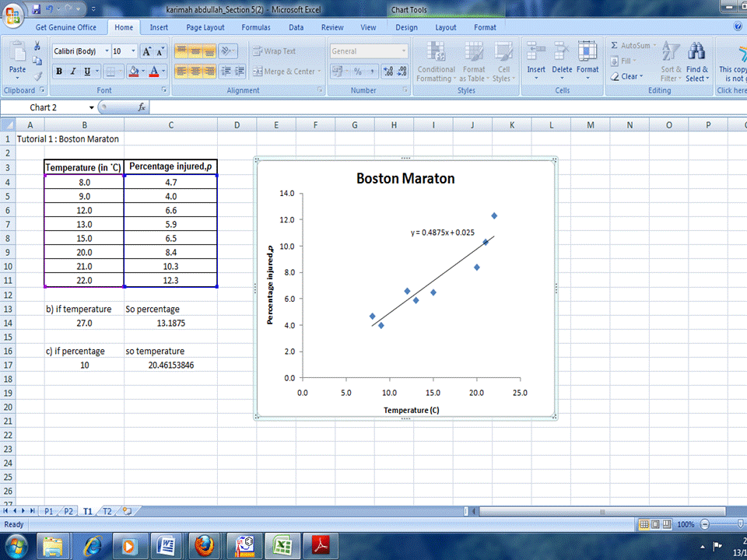The height and width of the screenshot is (560, 747).
Task: Toggle align text right
Action: (x=209, y=72)
